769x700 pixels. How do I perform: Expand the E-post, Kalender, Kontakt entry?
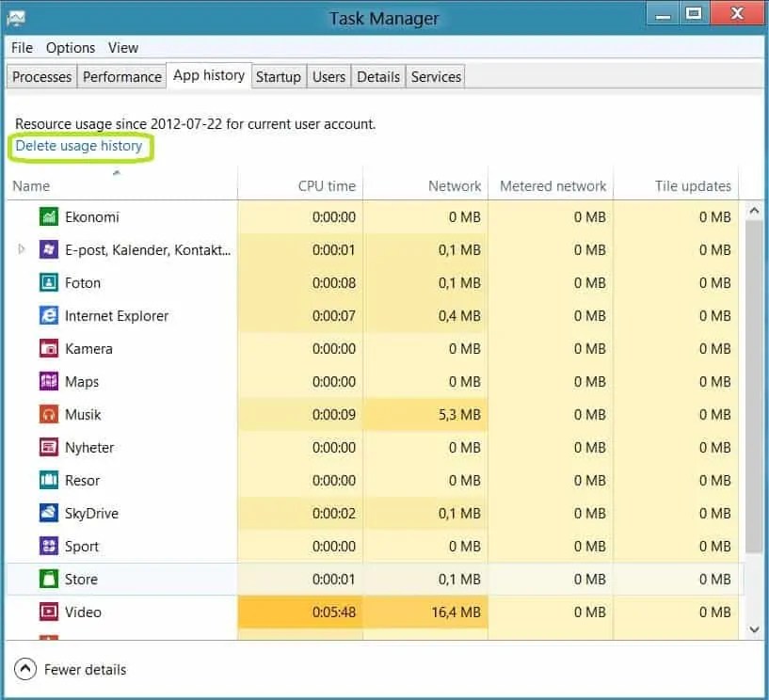click(22, 249)
